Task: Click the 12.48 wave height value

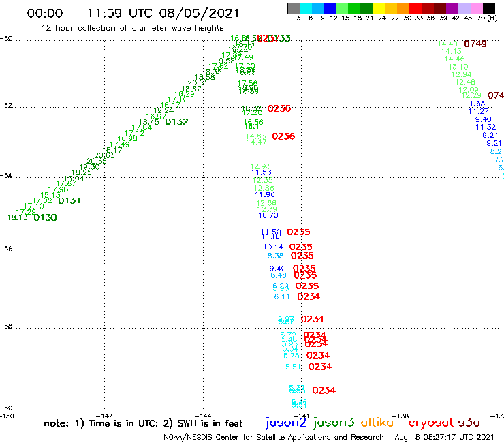Action: 465,82
